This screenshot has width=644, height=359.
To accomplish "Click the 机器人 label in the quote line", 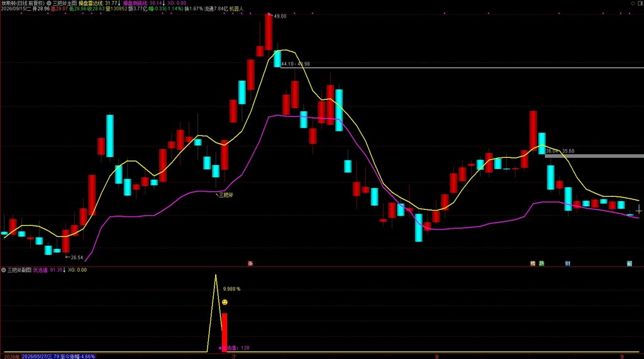I will click(236, 9).
